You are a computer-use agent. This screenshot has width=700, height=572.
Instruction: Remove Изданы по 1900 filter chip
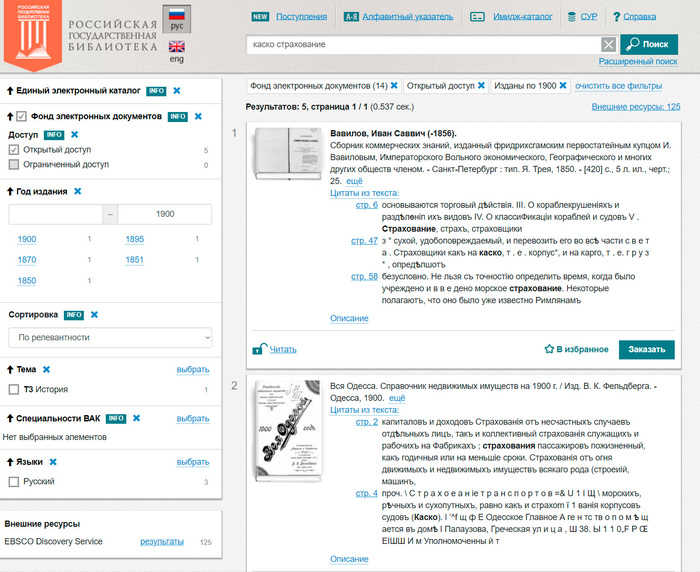[x=563, y=85]
